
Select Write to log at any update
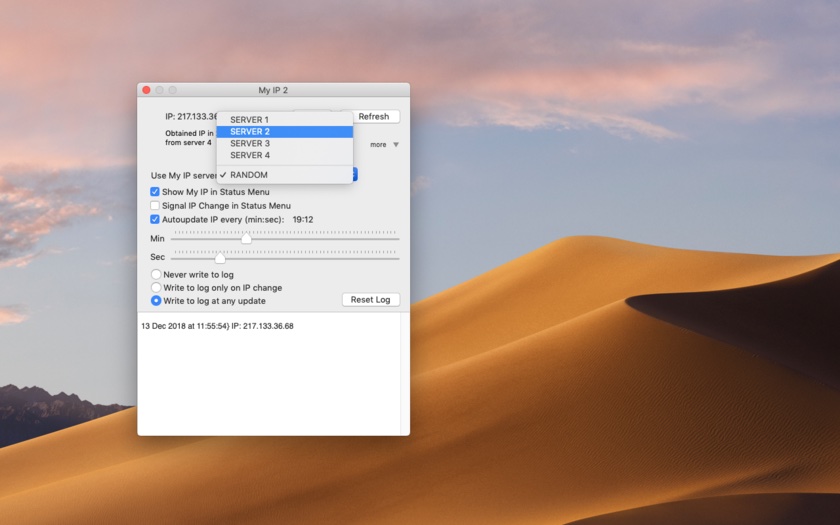pyautogui.click(x=156, y=300)
